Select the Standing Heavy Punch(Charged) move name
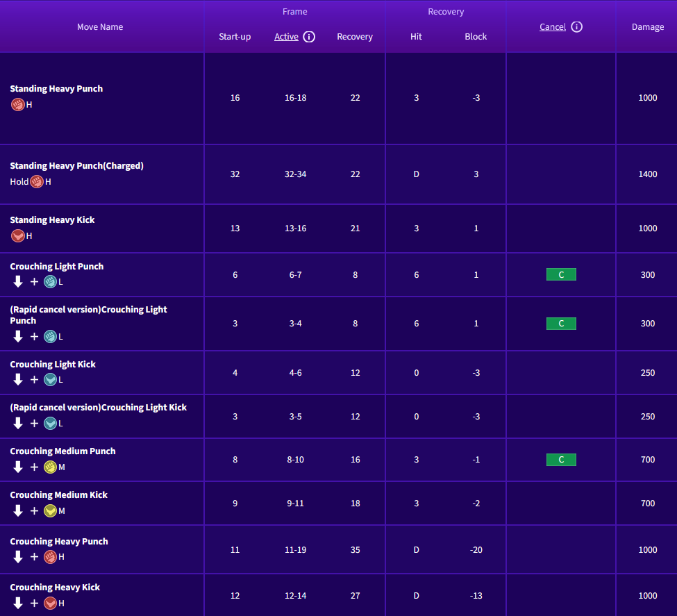The height and width of the screenshot is (616, 677). (77, 166)
